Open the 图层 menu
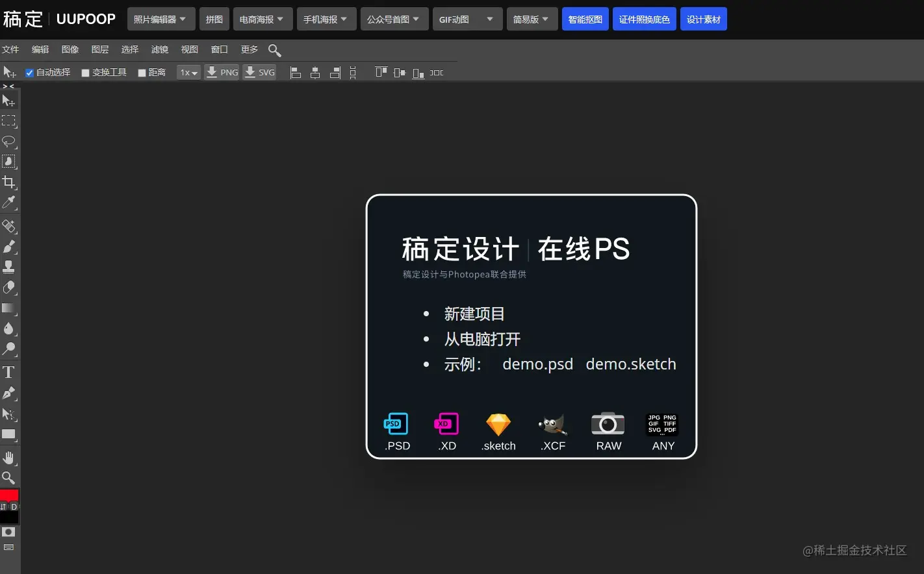This screenshot has width=924, height=574. 100,49
